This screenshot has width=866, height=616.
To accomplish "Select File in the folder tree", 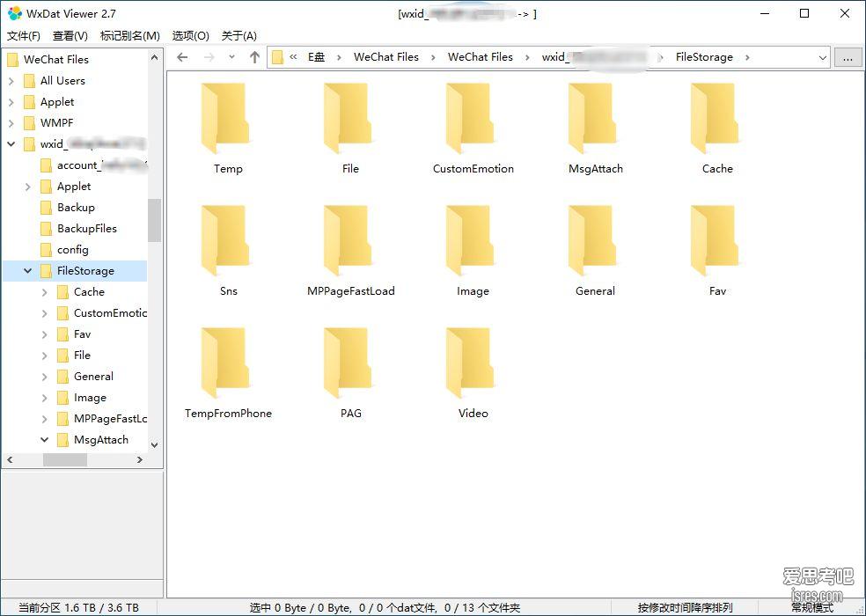I will (82, 356).
